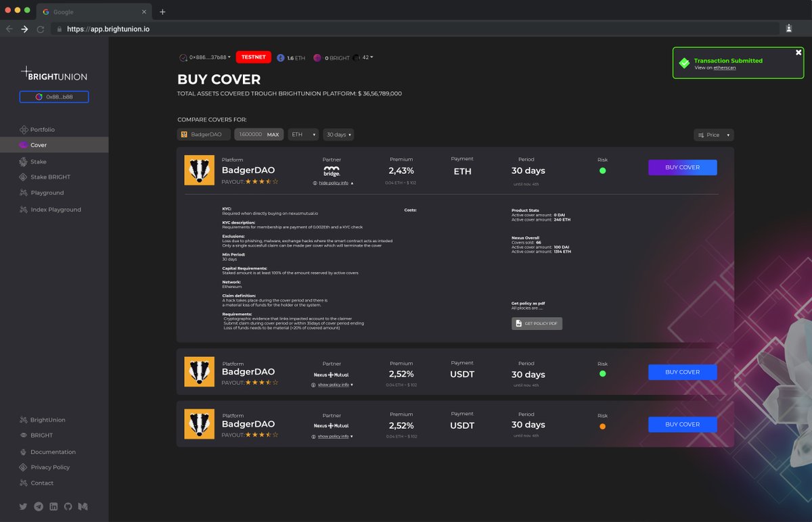812x522 pixels.
Task: Dismiss the Transaction Submitted notification
Action: 798,52
